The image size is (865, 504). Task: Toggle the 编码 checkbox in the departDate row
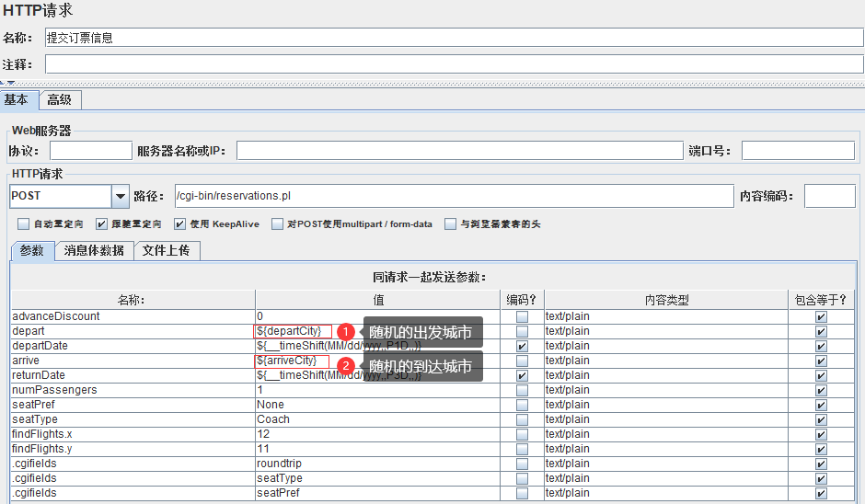pyautogui.click(x=522, y=347)
